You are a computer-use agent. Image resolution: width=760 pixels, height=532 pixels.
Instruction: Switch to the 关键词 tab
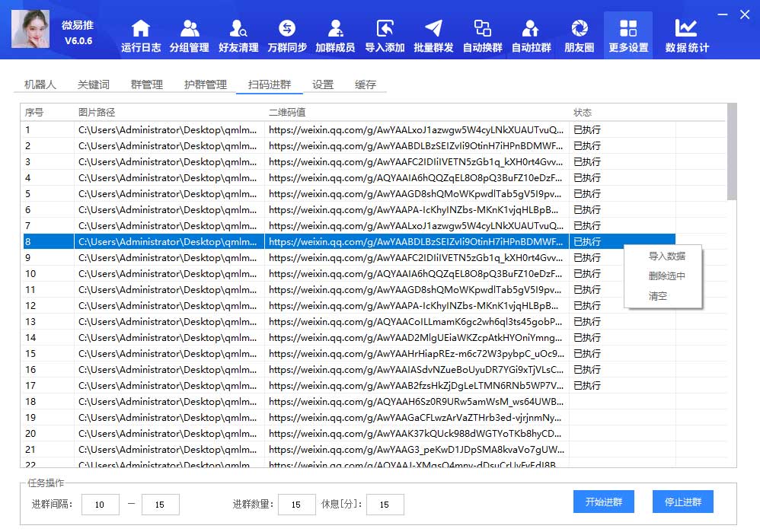click(94, 84)
